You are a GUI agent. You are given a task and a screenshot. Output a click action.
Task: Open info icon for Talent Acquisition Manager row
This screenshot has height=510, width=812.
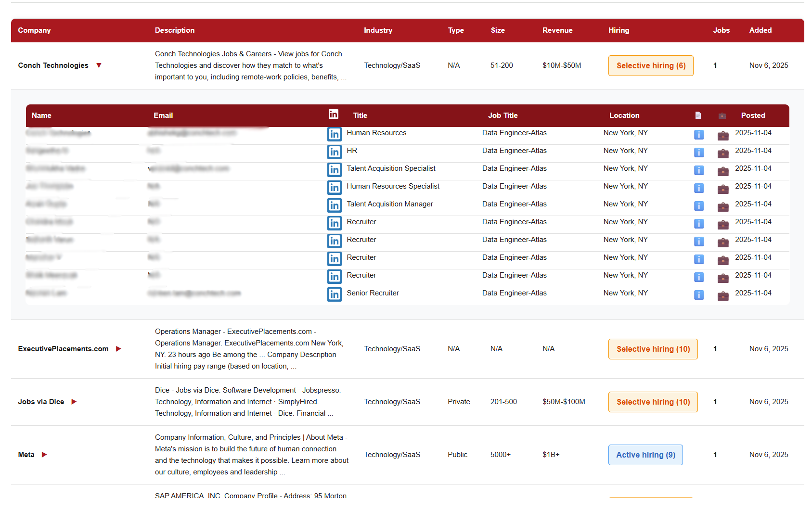point(698,206)
